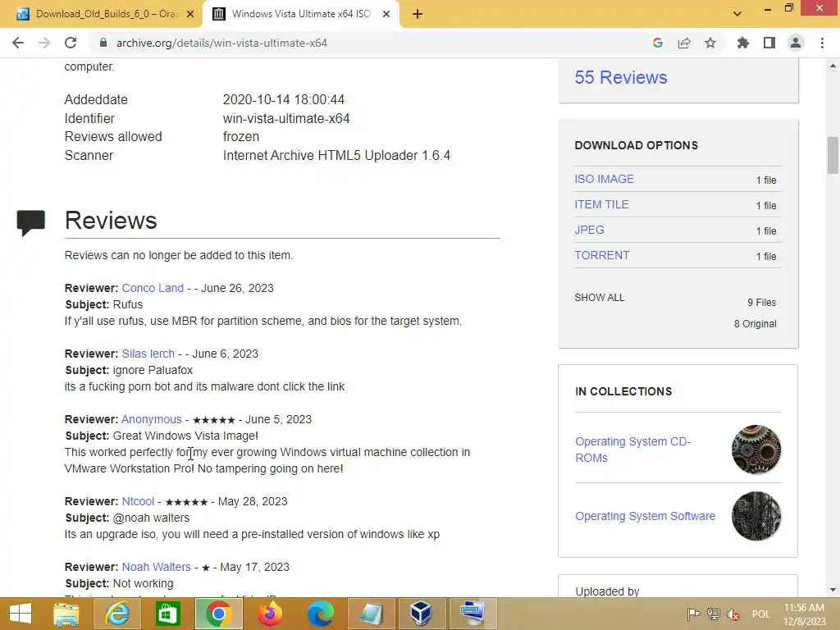Click the Operating System Software thumbnail
840x630 pixels.
coord(756,516)
